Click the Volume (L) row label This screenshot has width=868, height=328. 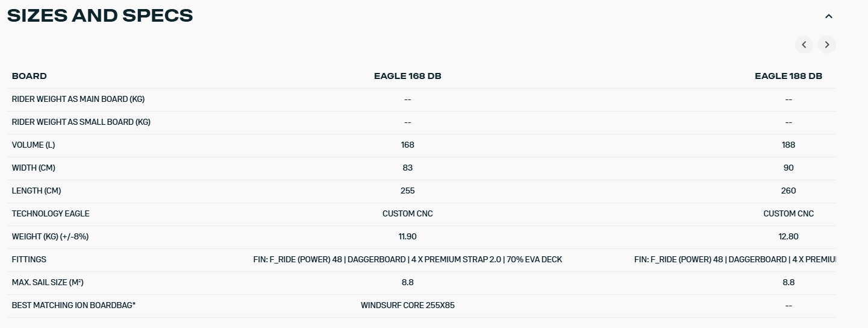click(33, 145)
